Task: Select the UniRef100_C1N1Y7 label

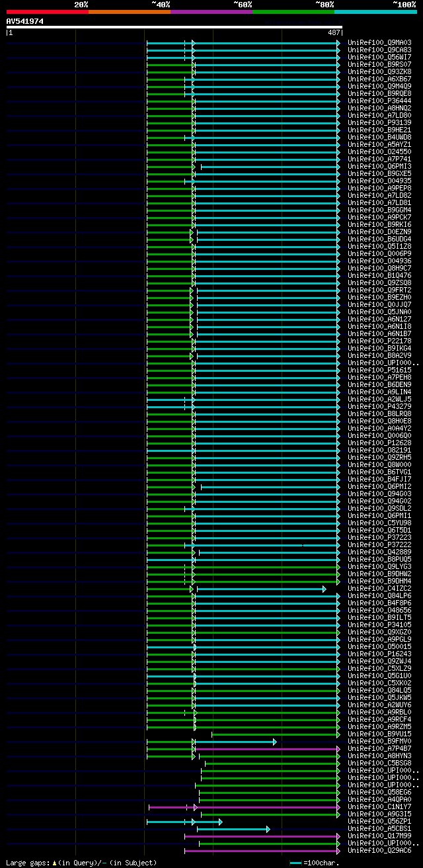Action: [x=379, y=806]
